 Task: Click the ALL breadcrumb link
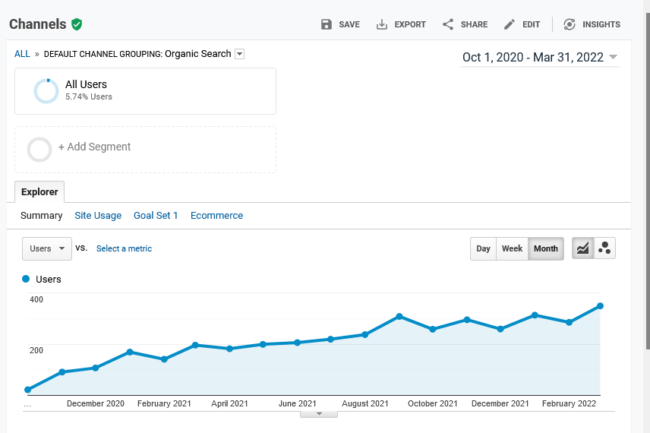[22, 54]
